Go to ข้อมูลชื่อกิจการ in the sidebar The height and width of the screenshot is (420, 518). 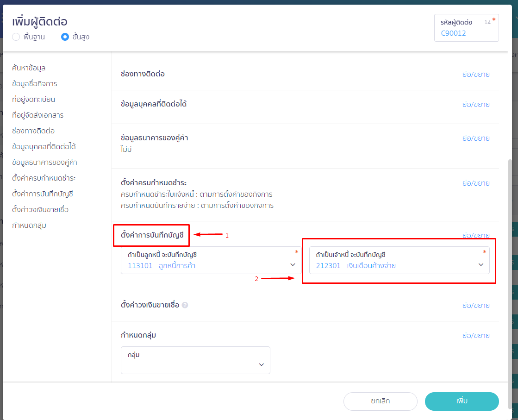tap(35, 84)
